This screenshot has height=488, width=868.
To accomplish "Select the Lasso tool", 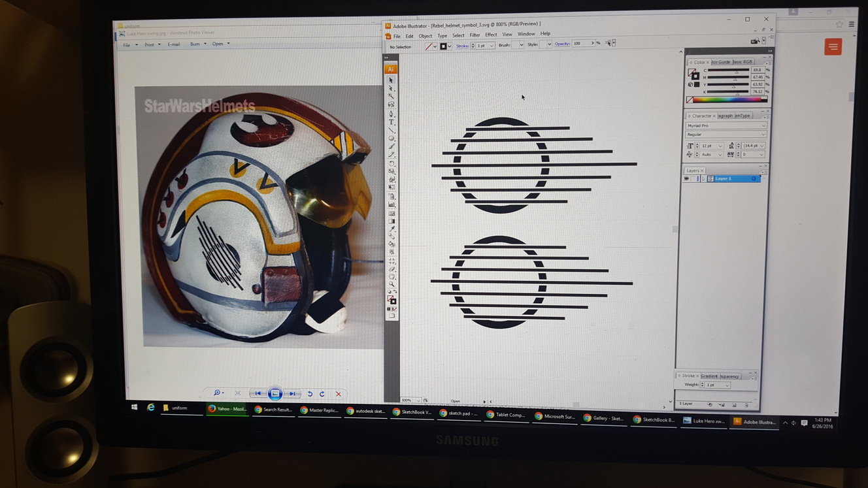I will pos(391,105).
